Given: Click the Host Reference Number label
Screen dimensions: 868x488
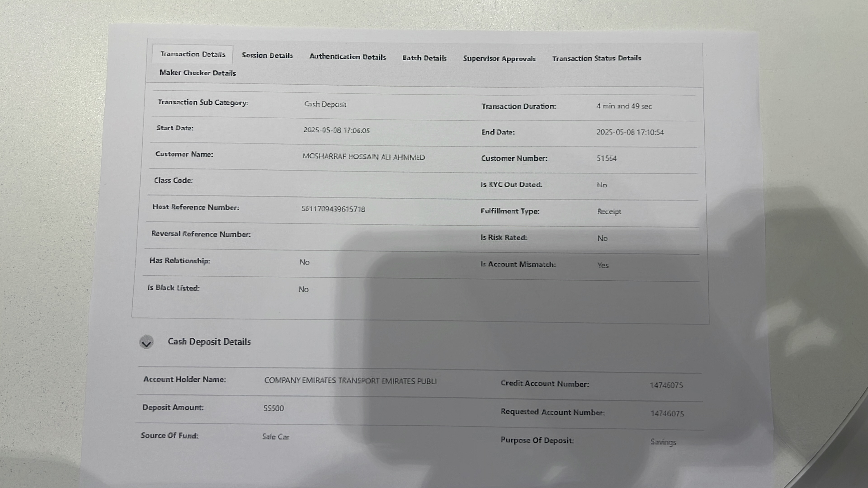Looking at the screenshot, I should point(196,207).
